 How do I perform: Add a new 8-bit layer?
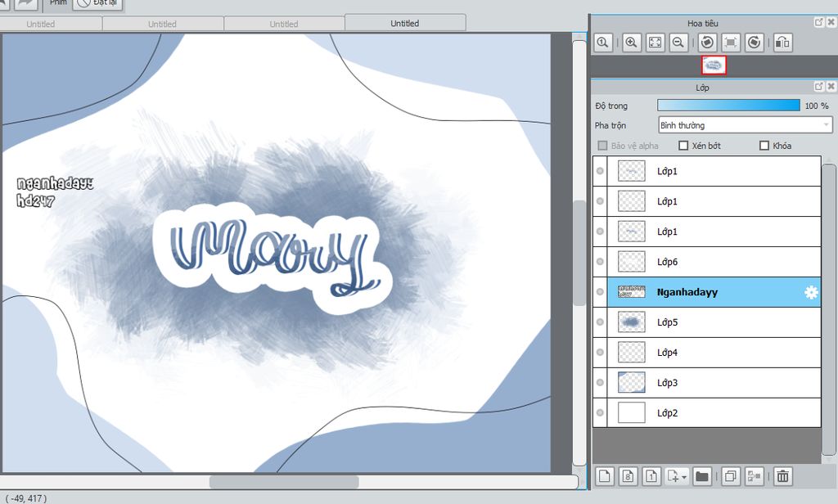point(628,475)
